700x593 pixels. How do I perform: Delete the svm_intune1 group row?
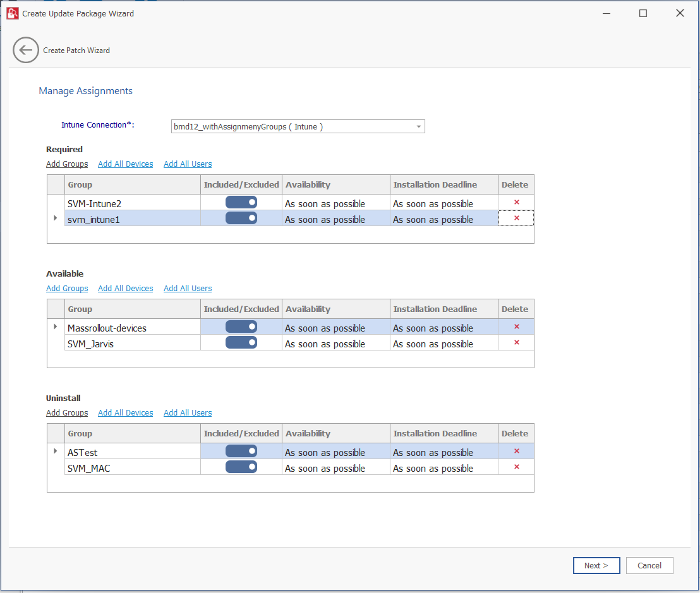(516, 218)
